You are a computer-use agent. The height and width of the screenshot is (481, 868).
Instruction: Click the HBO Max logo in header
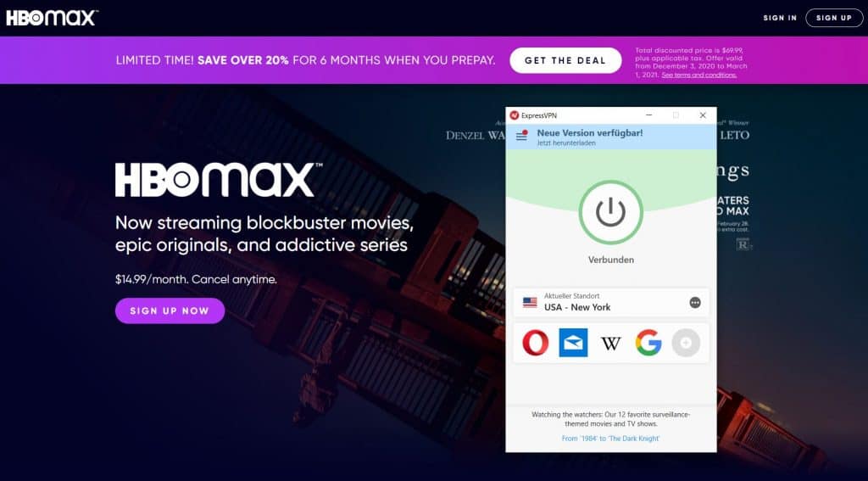point(52,18)
